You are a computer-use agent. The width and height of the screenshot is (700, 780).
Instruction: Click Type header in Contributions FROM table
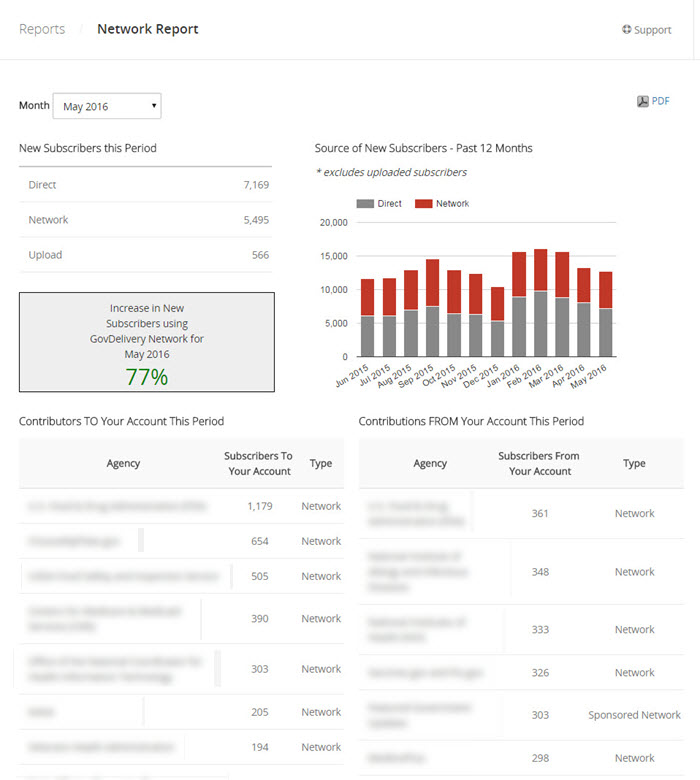634,464
